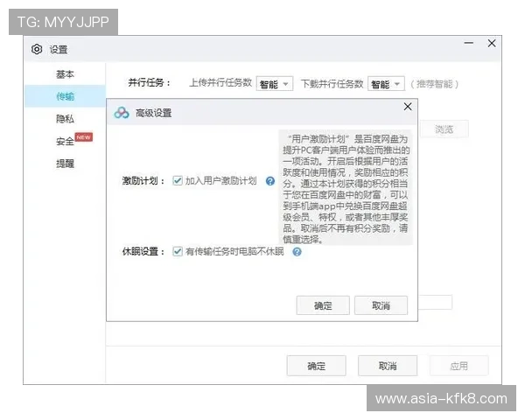Close the 设置 window
525x420 pixels.
(492, 43)
